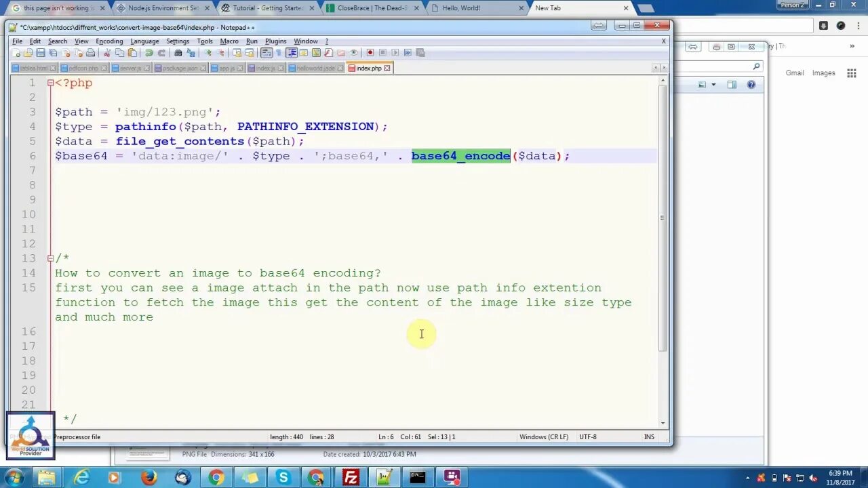Toggle INS insert mode in status bar

coord(649,437)
